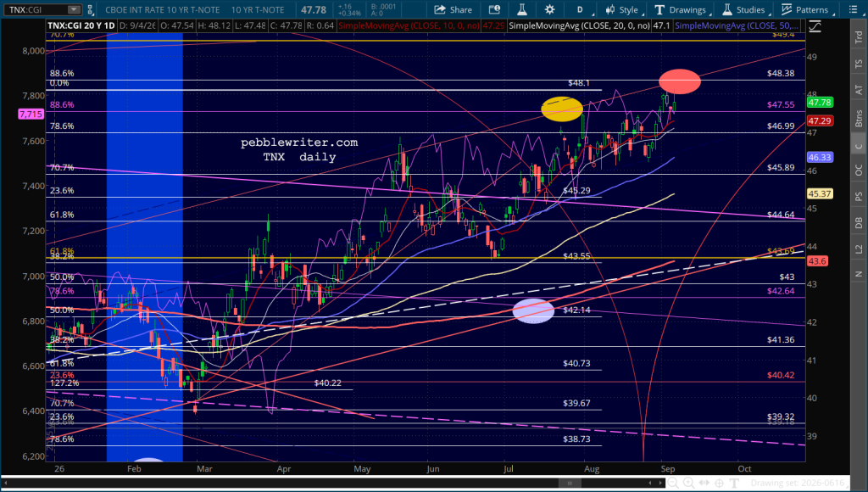Open chart settings gear icon

pos(549,9)
